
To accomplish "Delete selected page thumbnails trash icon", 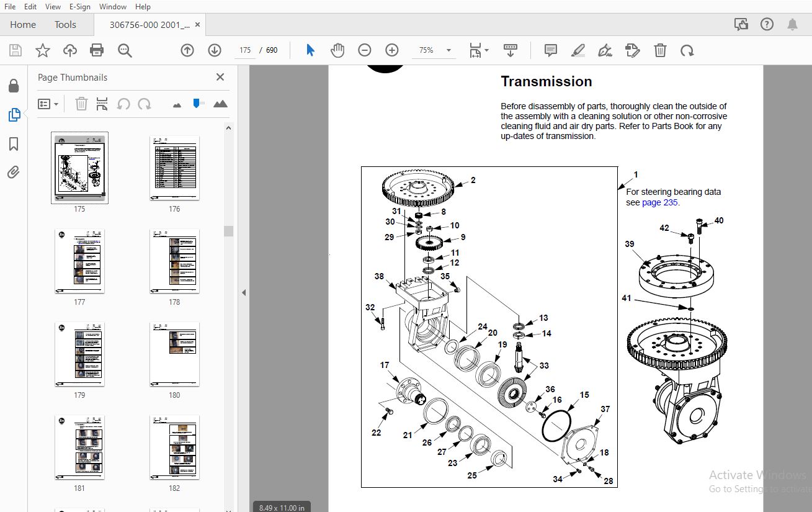I will (x=81, y=104).
